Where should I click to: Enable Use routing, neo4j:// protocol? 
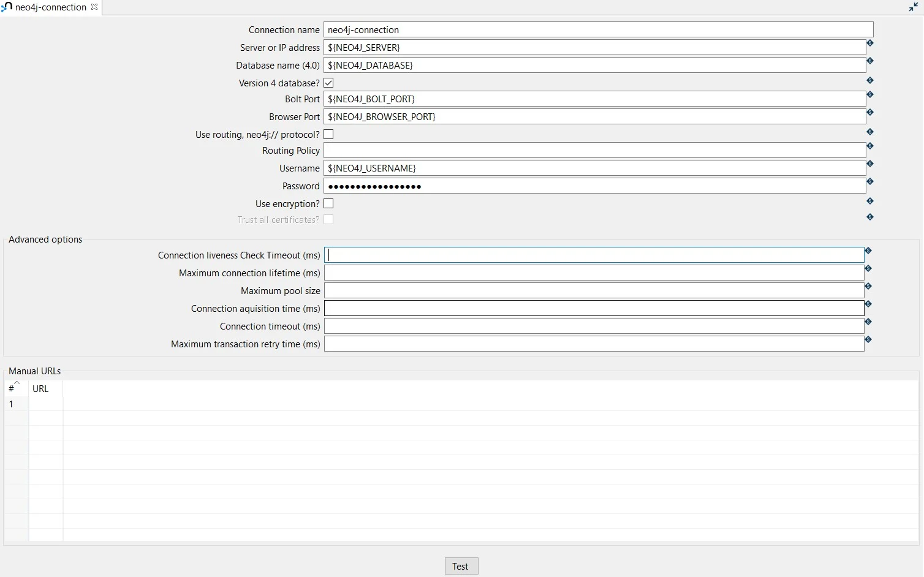point(328,134)
